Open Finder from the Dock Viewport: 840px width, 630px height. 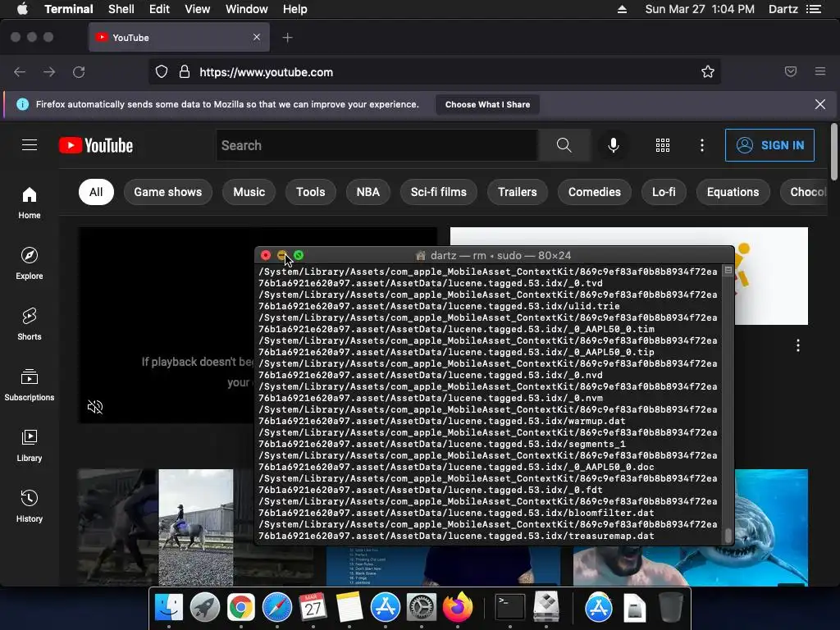tap(169, 608)
